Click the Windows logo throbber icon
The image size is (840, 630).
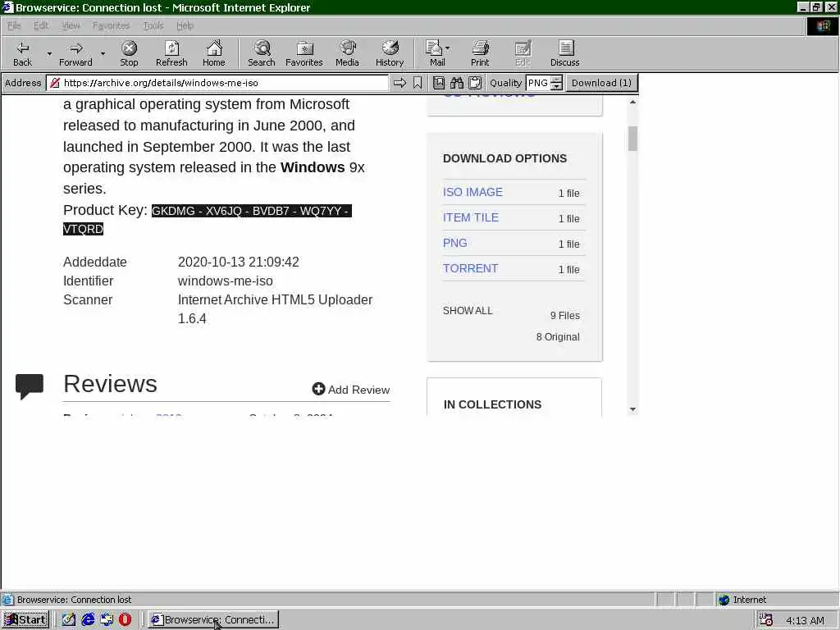pos(822,26)
